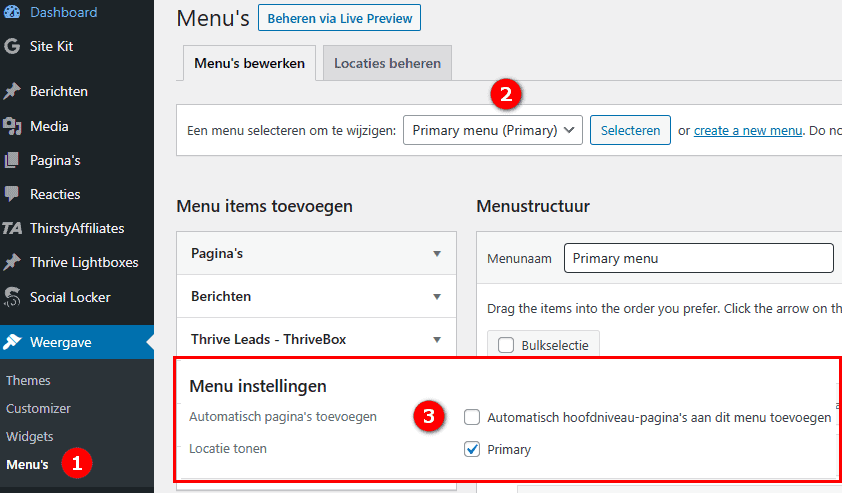Click the Selecteren button
This screenshot has height=493, width=842.
click(630, 130)
